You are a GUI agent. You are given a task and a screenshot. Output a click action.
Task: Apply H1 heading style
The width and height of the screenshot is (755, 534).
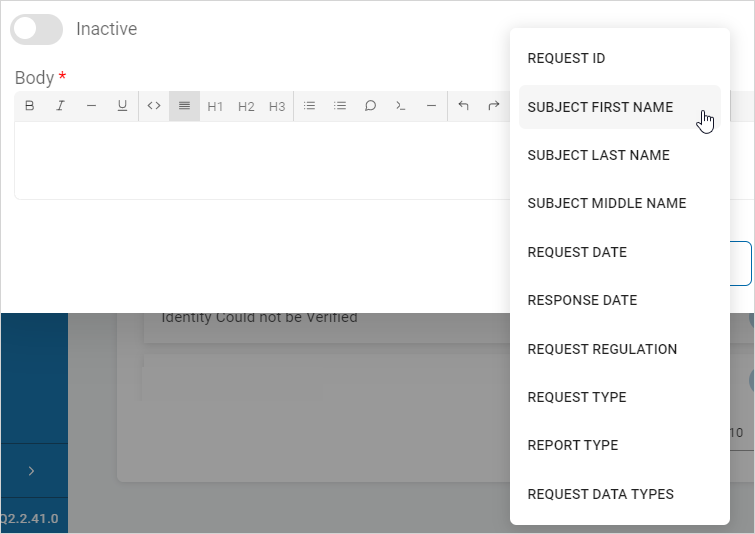click(215, 106)
